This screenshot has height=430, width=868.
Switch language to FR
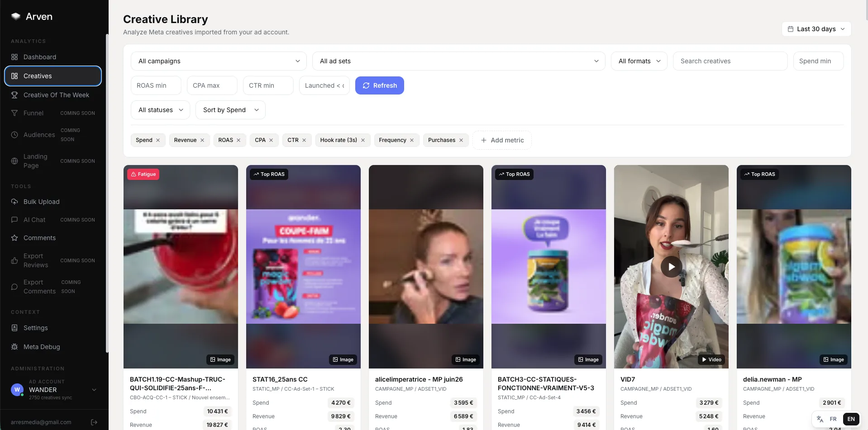[833, 419]
